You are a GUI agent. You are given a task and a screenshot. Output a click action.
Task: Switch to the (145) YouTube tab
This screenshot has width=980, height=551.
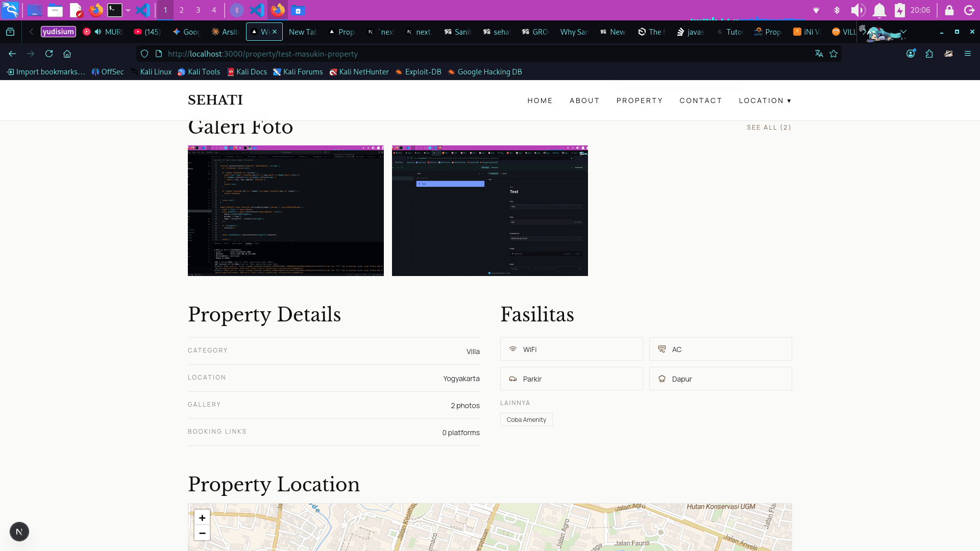point(148,32)
